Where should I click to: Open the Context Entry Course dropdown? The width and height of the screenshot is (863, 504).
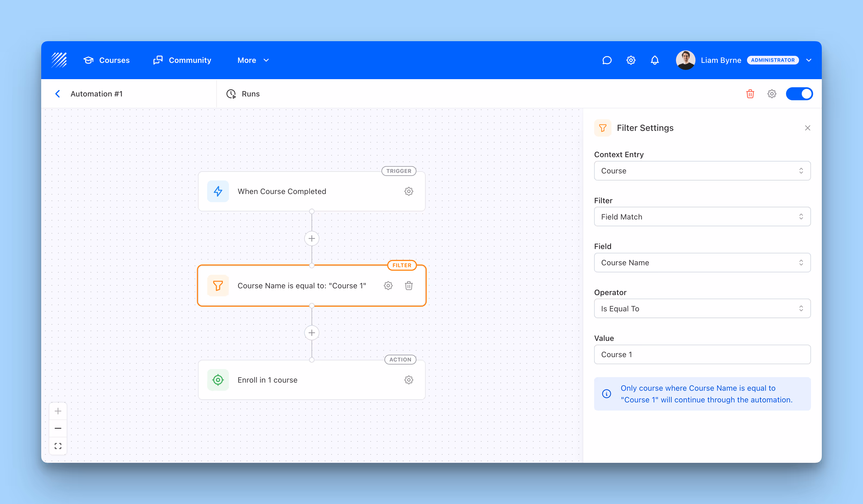point(702,171)
